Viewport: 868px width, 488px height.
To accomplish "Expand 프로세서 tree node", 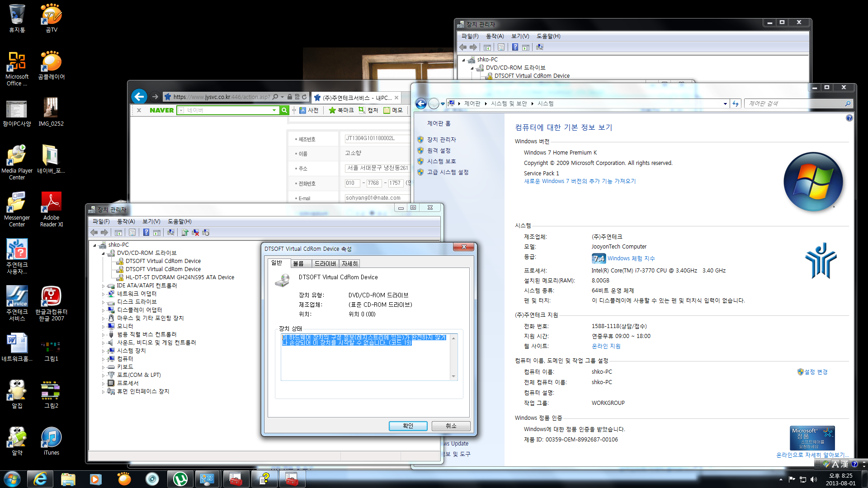I will pyautogui.click(x=103, y=384).
